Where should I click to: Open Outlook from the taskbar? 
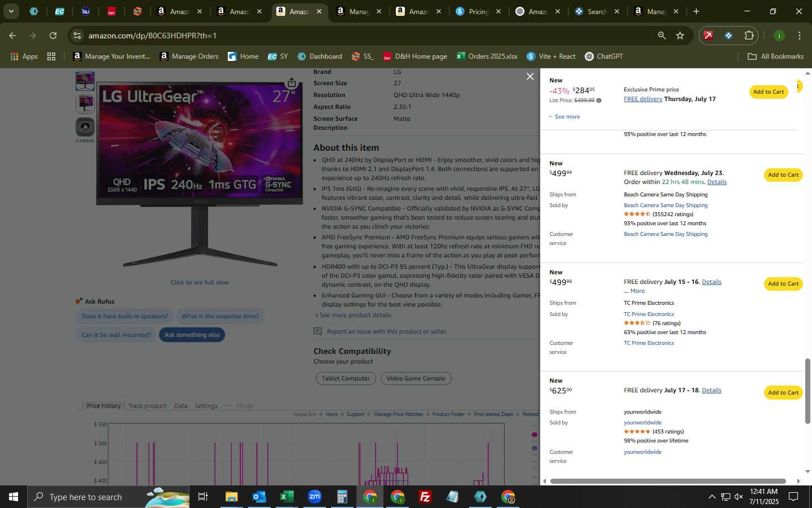(259, 497)
